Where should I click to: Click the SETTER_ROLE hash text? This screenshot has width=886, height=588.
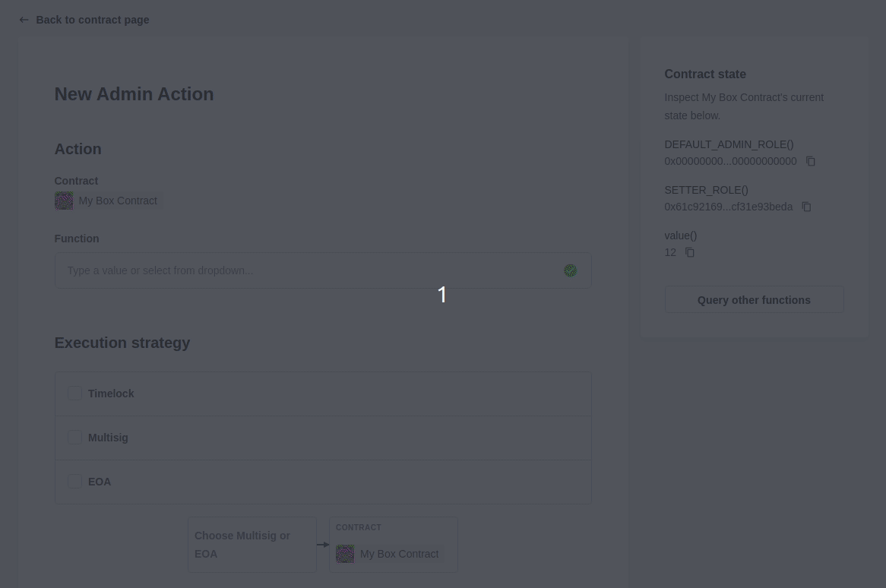(728, 207)
